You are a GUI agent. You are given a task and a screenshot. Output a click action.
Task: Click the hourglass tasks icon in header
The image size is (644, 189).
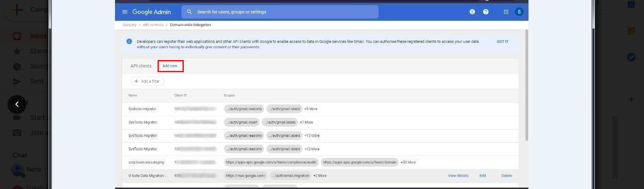(x=472, y=12)
